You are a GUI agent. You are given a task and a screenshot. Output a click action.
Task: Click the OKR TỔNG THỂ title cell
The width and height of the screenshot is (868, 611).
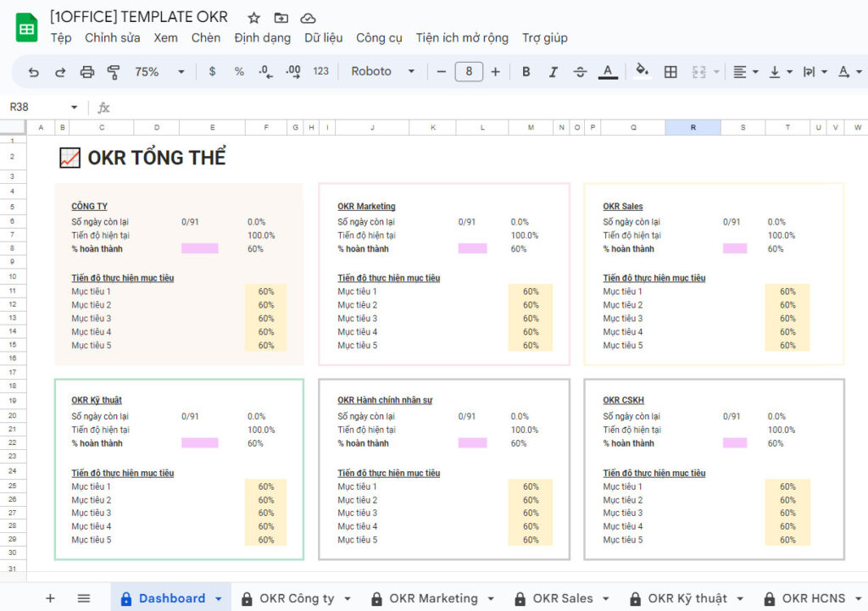[x=156, y=158]
